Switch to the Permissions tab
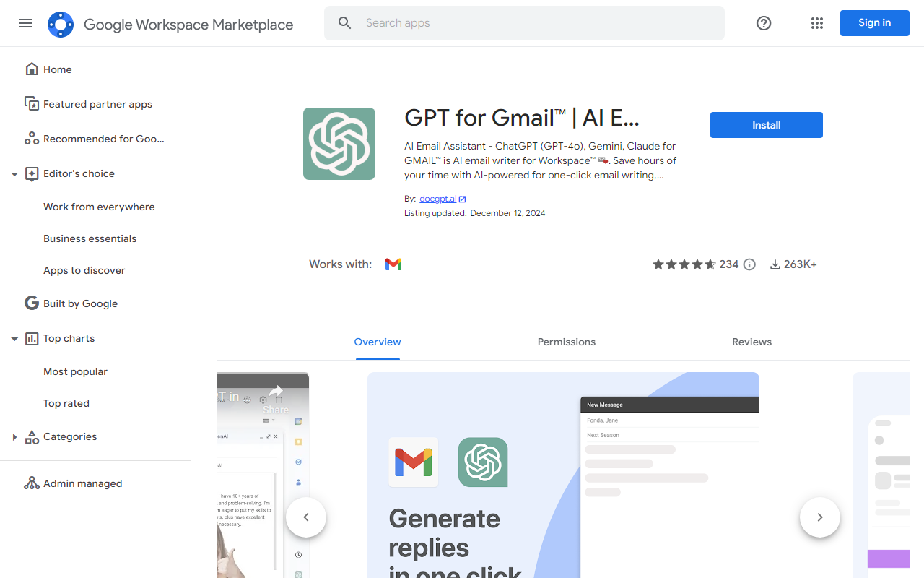This screenshot has width=924, height=578. (567, 342)
